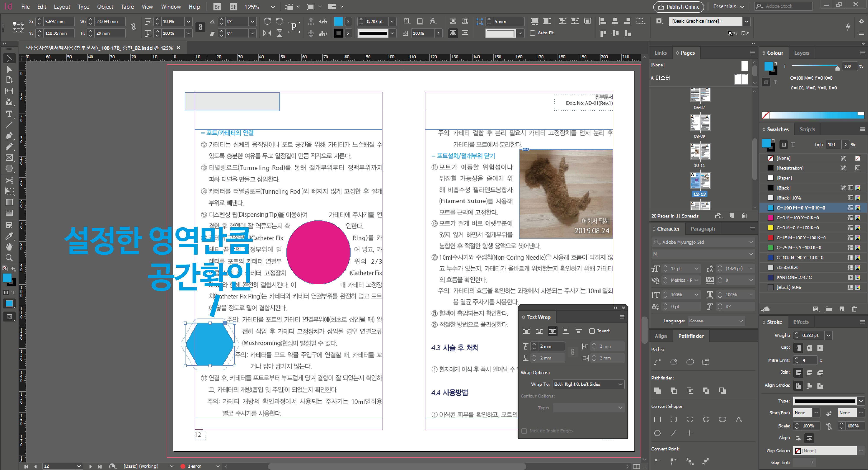This screenshot has height=470, width=868.
Task: Open the Layout menu
Action: (x=62, y=7)
